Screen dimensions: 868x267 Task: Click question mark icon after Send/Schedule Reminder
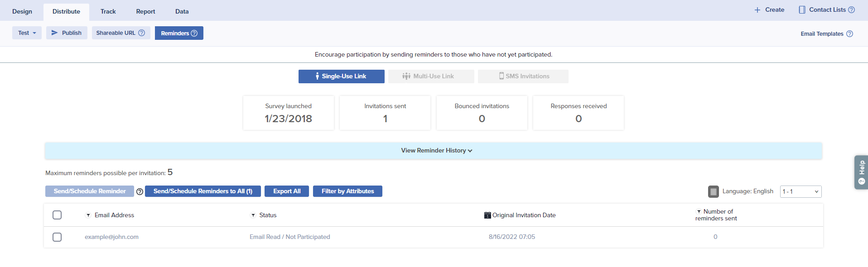pyautogui.click(x=140, y=192)
